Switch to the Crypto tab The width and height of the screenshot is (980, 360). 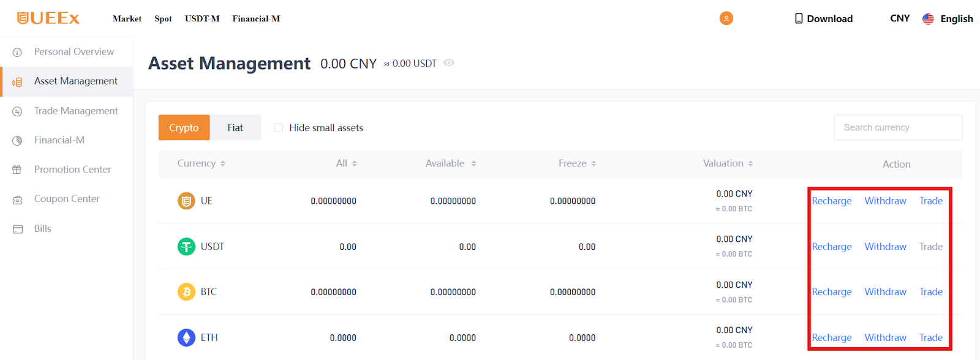(x=184, y=127)
